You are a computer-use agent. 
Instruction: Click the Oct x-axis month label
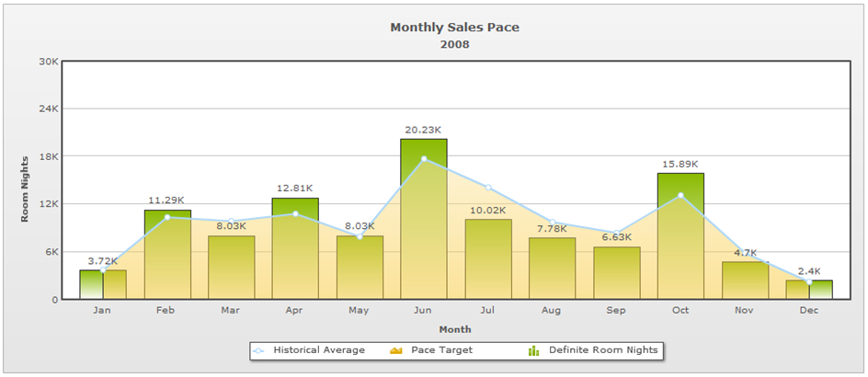click(x=680, y=311)
